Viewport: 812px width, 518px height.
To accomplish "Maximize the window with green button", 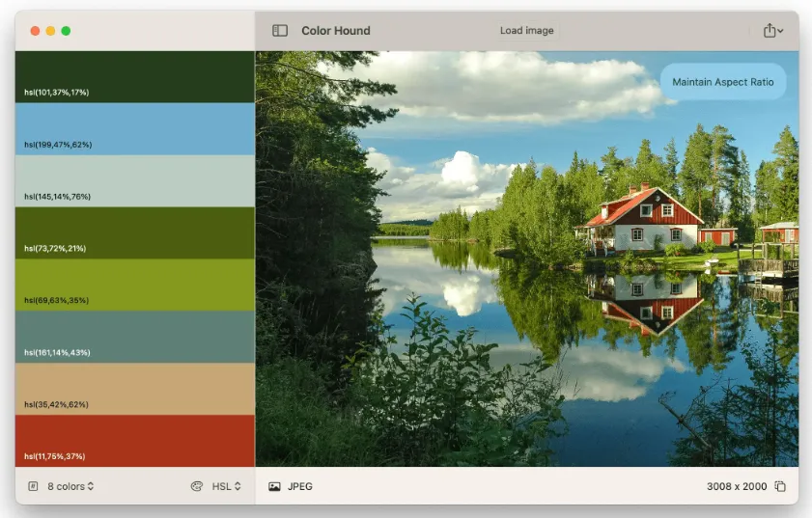I will pyautogui.click(x=66, y=31).
